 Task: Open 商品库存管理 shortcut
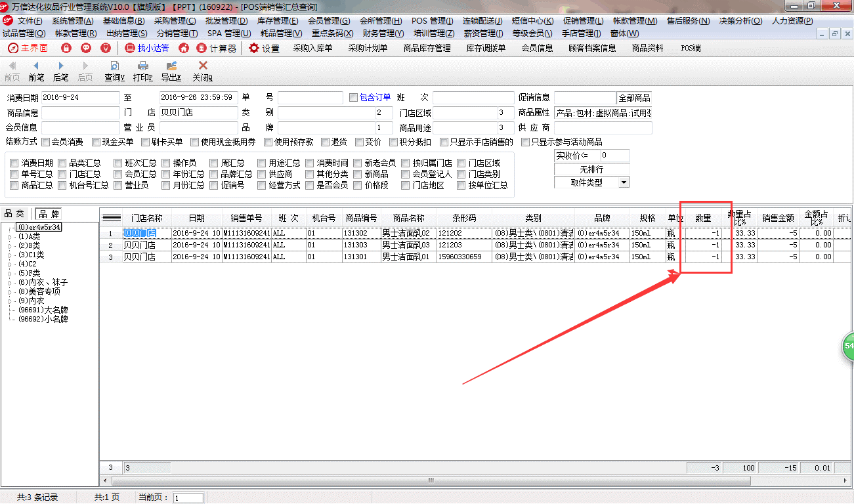coord(427,48)
